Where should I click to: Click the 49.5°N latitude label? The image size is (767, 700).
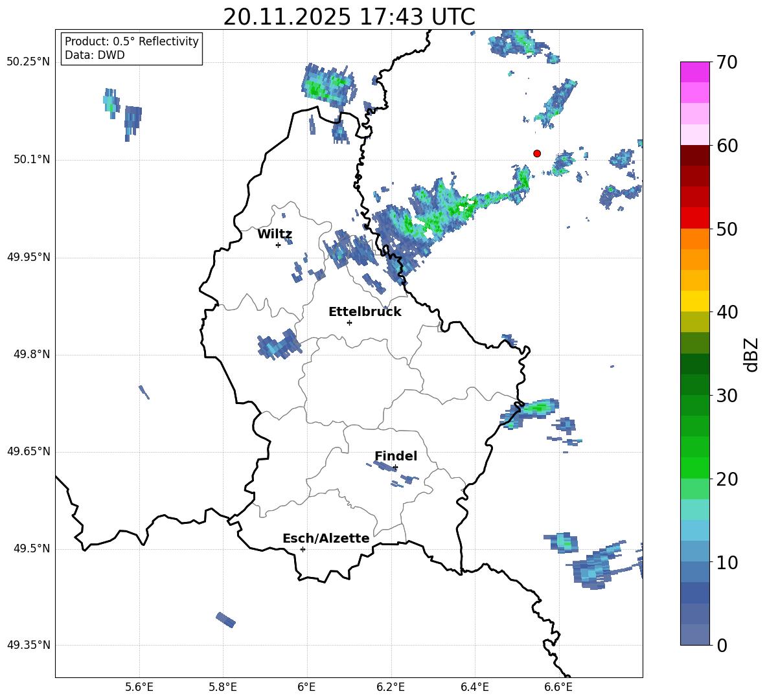(x=32, y=548)
